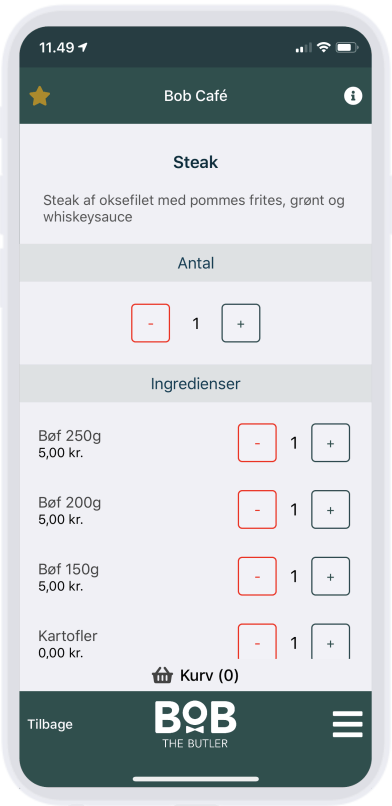Increase Bøf 150g amount

point(330,576)
